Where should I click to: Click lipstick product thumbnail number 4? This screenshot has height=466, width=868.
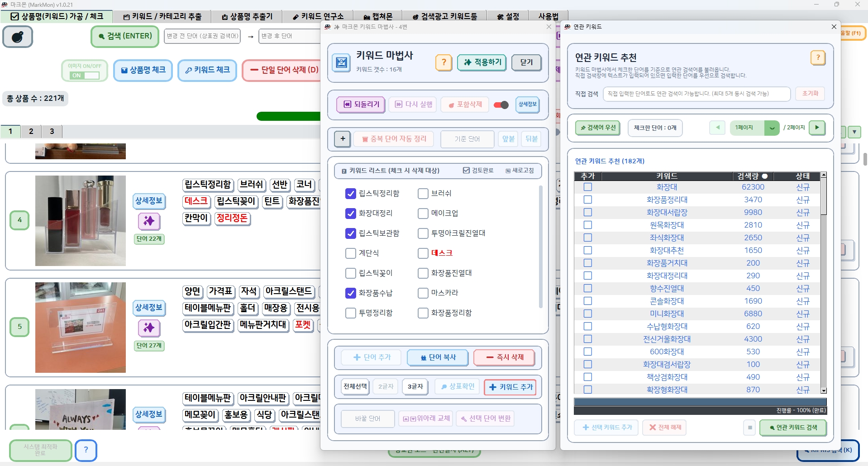81,221
